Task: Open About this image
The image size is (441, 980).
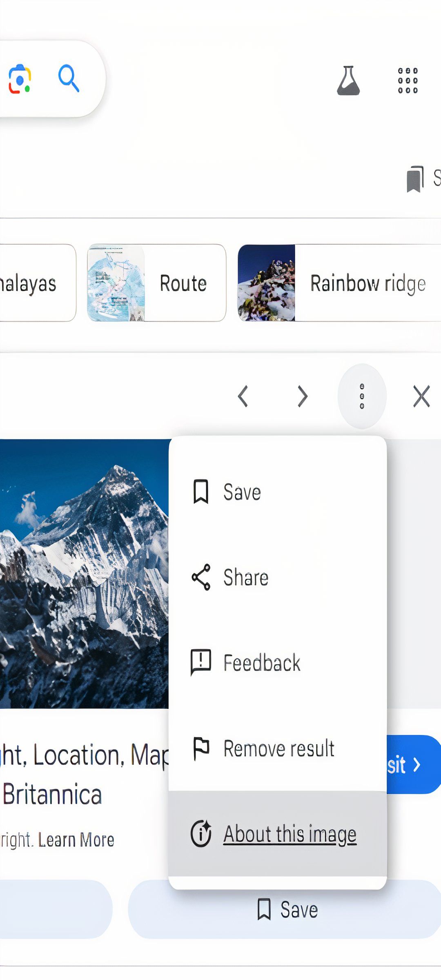Action: coord(290,834)
